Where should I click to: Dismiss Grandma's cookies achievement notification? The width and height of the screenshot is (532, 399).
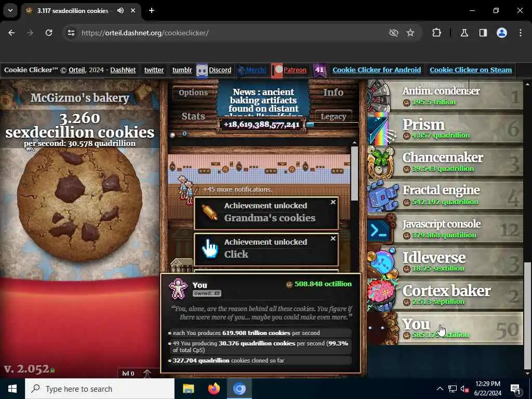pos(333,202)
